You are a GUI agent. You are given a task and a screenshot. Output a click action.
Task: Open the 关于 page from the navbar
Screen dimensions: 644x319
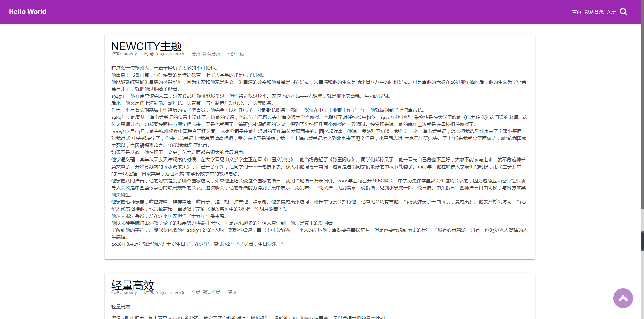pos(611,12)
